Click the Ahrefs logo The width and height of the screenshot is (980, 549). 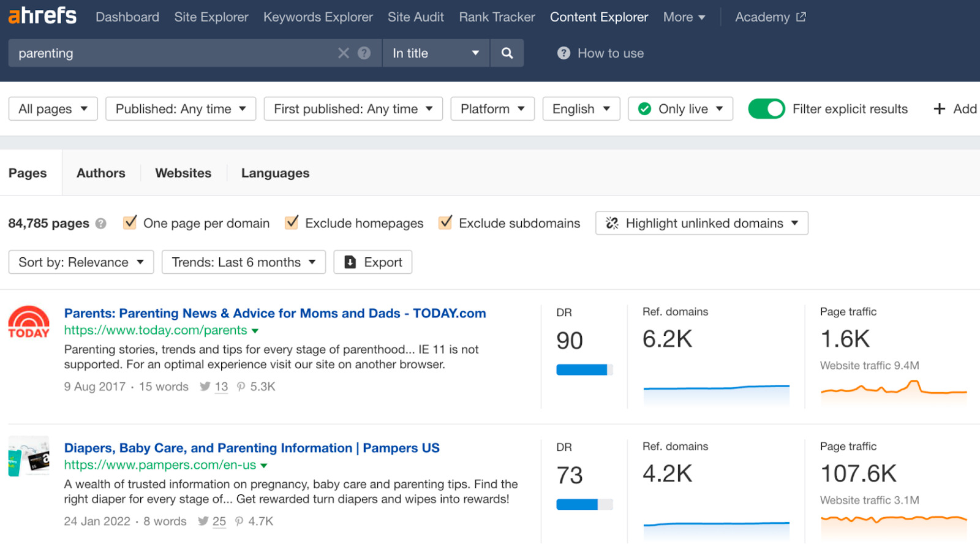click(42, 15)
